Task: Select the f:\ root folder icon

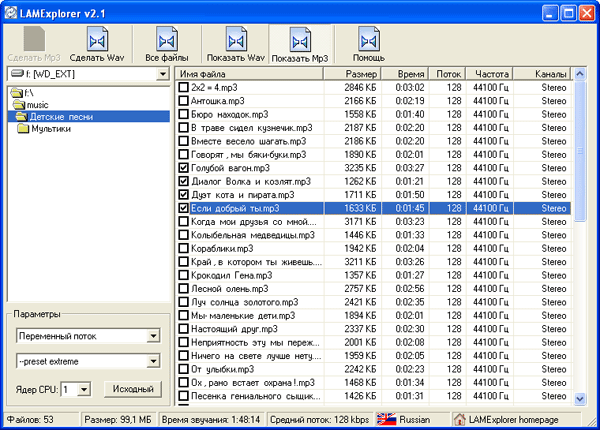Action: coord(16,93)
